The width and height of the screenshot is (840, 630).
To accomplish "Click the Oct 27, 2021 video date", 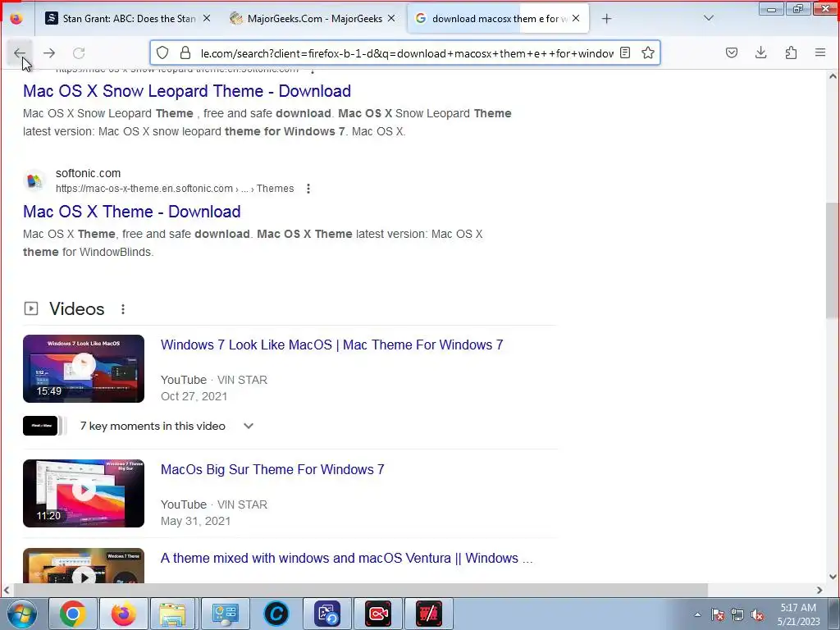I will (194, 396).
